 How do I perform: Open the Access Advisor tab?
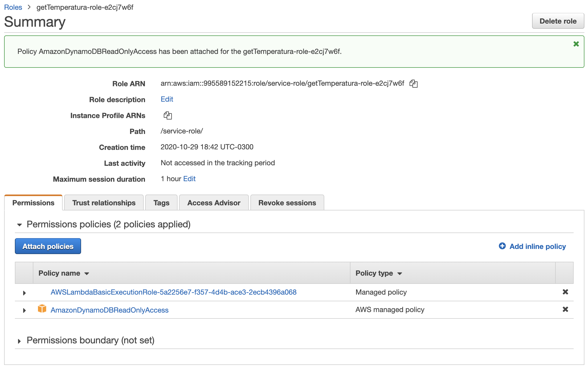coord(213,203)
